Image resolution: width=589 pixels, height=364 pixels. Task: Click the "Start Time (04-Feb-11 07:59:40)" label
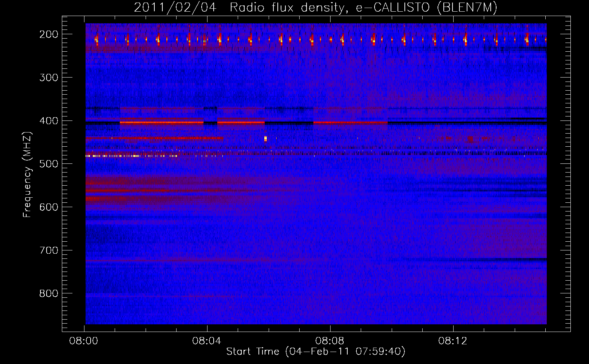[x=316, y=352]
